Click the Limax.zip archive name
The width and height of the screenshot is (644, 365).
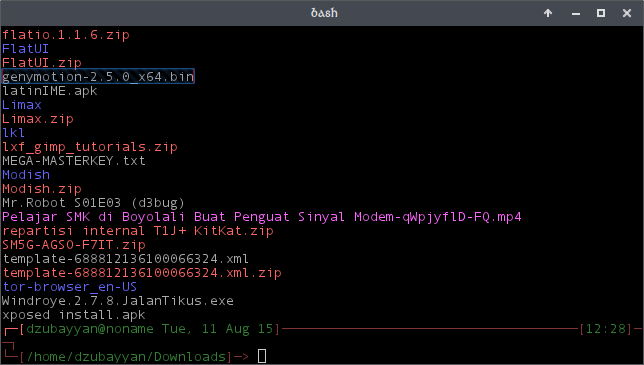pyautogui.click(x=38, y=119)
